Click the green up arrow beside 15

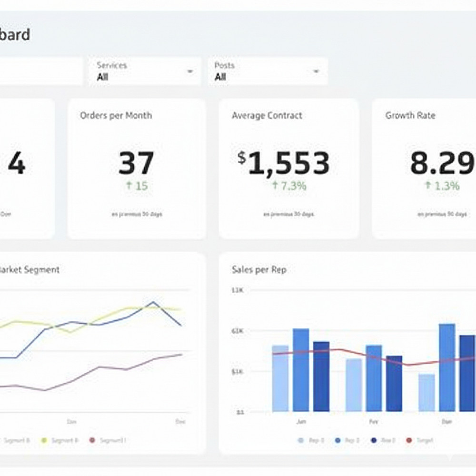tap(129, 185)
